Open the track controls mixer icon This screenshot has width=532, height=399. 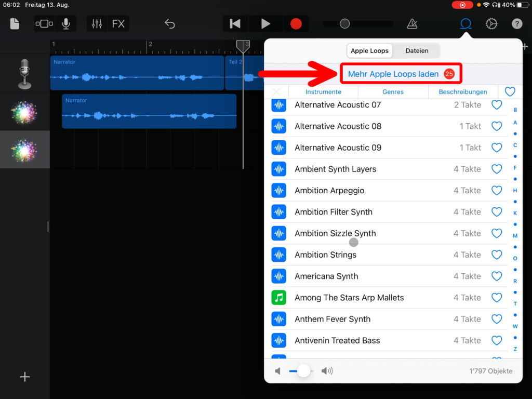[x=97, y=24]
